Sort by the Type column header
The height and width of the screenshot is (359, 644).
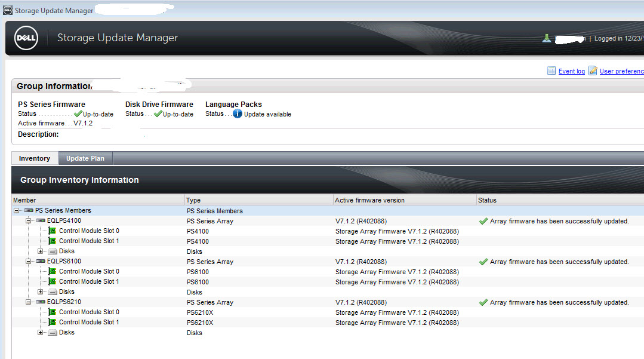(259, 200)
